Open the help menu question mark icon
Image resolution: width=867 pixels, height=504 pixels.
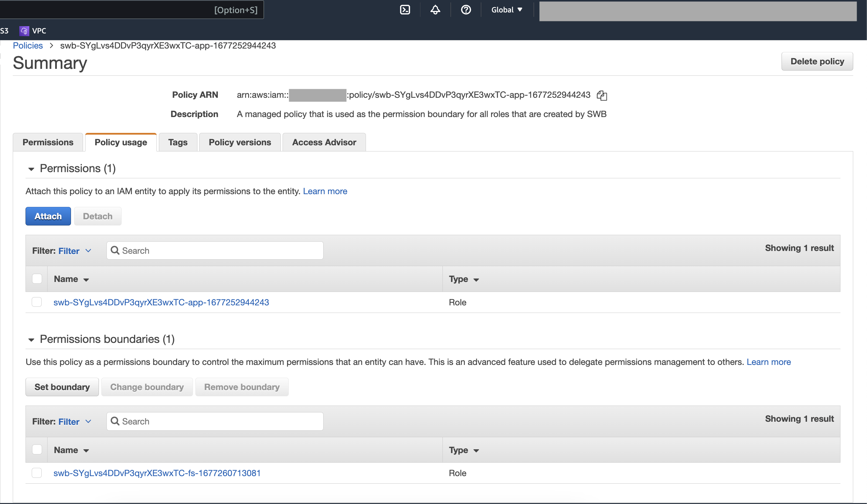click(x=466, y=10)
